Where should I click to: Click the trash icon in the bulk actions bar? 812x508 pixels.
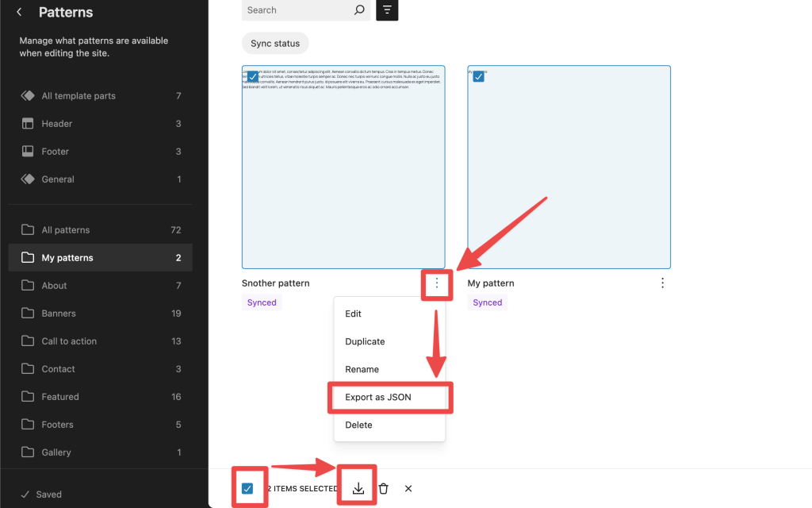tap(383, 488)
